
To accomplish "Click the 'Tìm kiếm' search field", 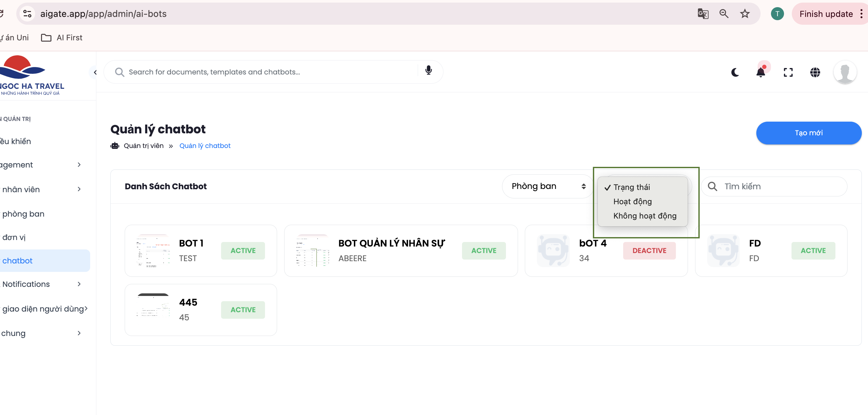I will [778, 186].
